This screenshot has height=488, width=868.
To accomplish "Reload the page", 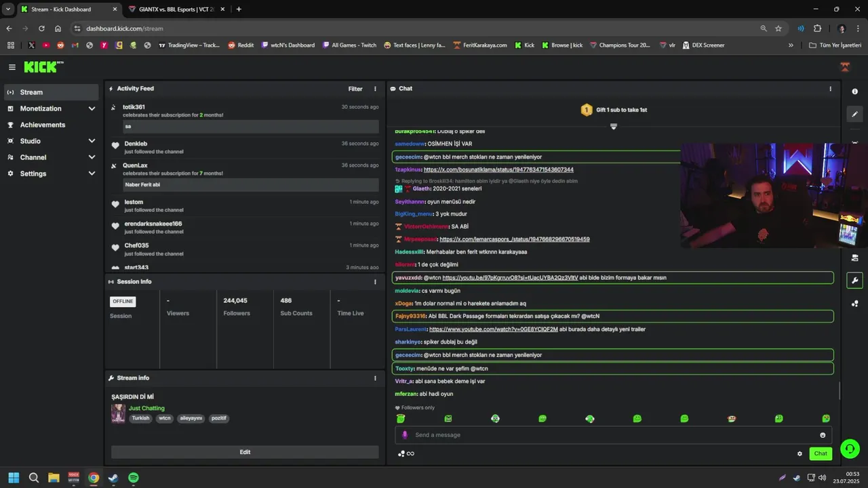I will click(x=41, y=28).
